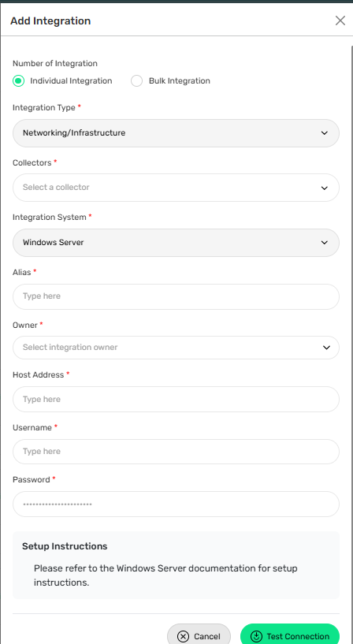Close the Add Integration dialog
Viewport: 353px width, 644px height.
(x=340, y=20)
